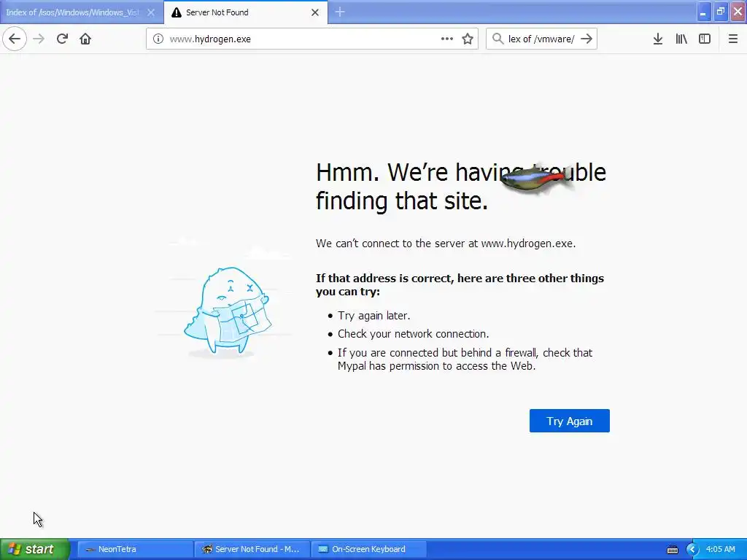This screenshot has height=560, width=747.
Task: Click the 4:05 AM clock
Action: (720, 549)
